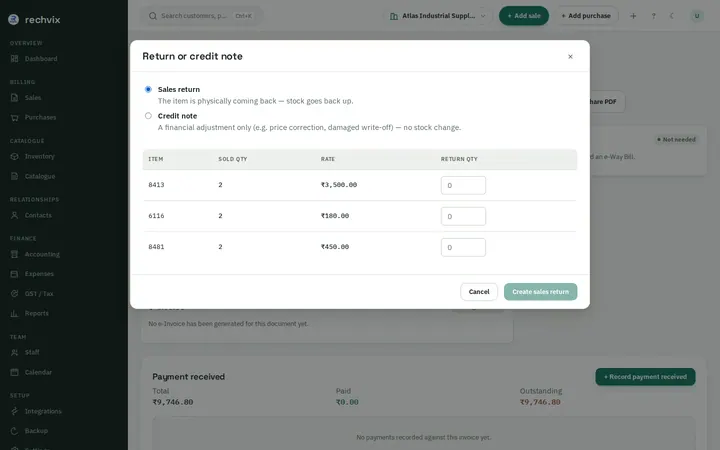Click the Not needed status badge
Viewport: 720px width, 450px height.
[x=676, y=140]
